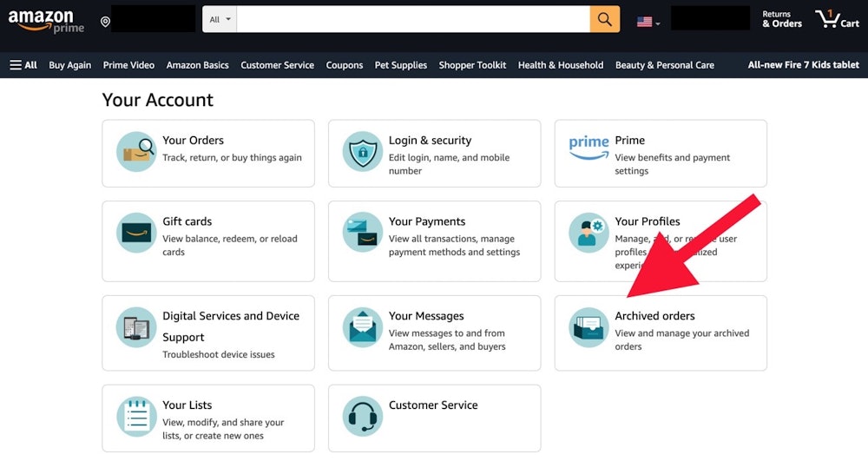Open Customer Service card title
Viewport: 868px width, 461px height.
433,405
